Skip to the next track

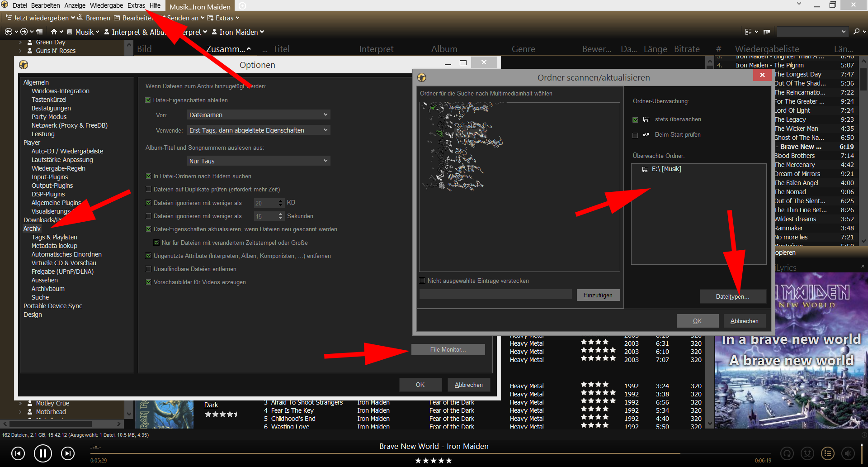pos(68,453)
